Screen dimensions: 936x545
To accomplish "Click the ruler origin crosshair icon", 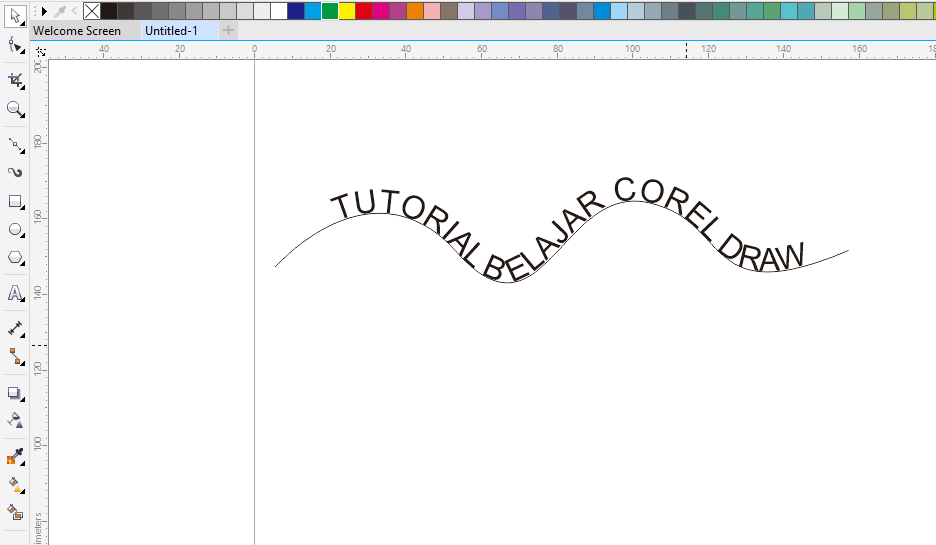I will 40,51.
